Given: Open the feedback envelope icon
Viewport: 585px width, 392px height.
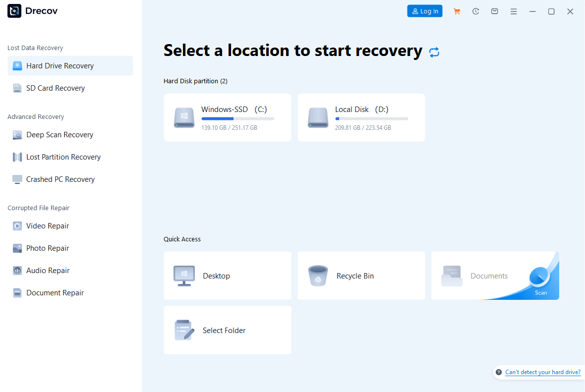Looking at the screenshot, I should tap(494, 11).
